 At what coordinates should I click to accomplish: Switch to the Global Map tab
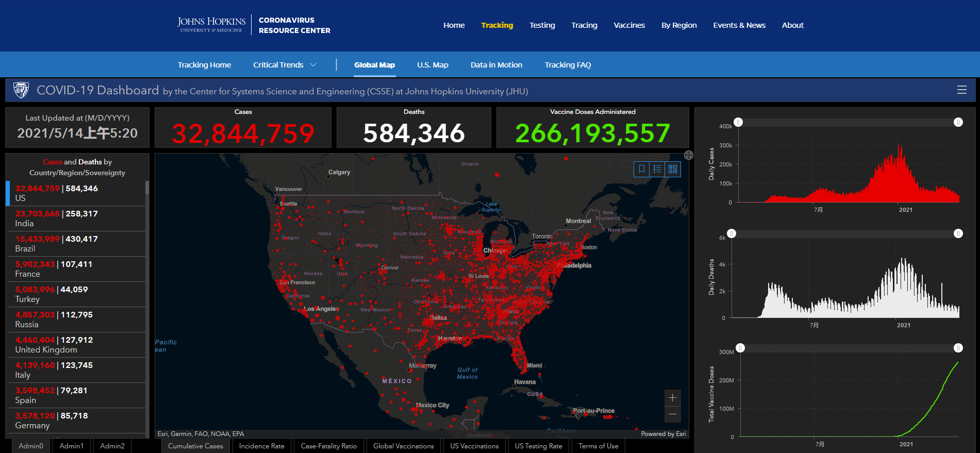(x=375, y=65)
